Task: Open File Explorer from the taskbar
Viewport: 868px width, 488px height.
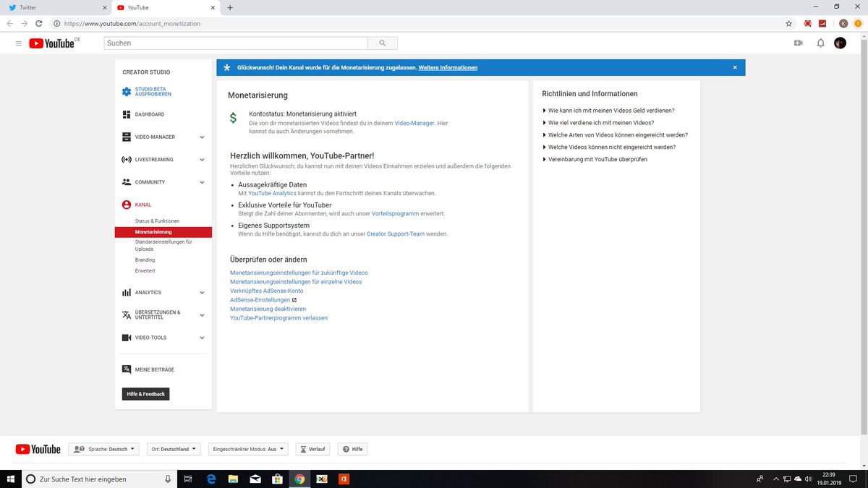Action: (x=233, y=479)
